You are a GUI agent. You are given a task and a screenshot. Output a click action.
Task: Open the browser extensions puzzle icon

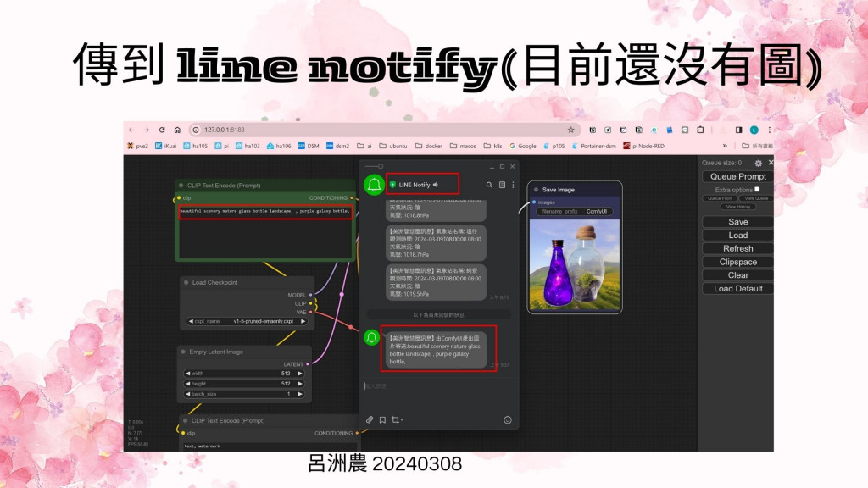click(700, 130)
